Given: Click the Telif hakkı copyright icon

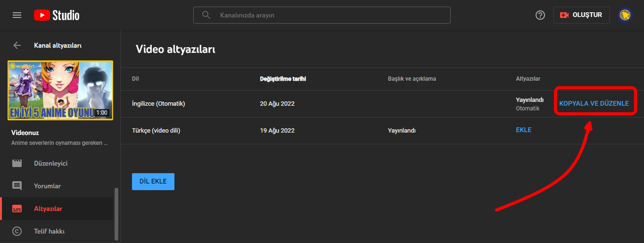Looking at the screenshot, I should [17, 231].
